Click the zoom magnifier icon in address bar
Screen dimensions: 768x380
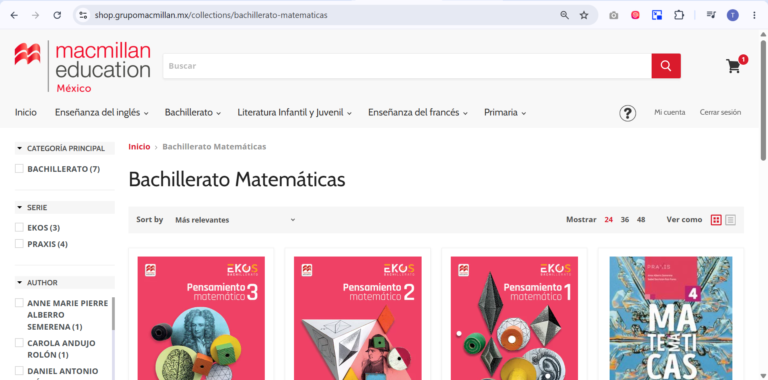tap(565, 15)
